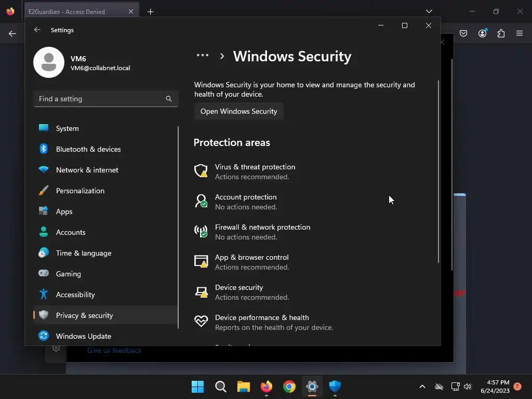Open network status in system tray
Viewport: 532px width, 399px height.
click(x=455, y=387)
